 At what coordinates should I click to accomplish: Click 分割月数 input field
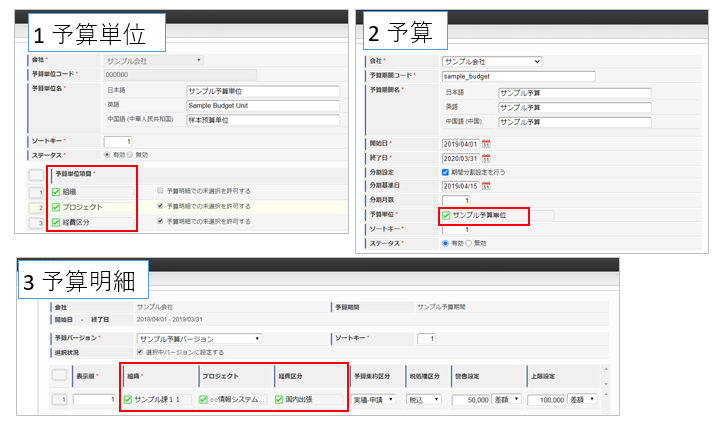(x=456, y=200)
